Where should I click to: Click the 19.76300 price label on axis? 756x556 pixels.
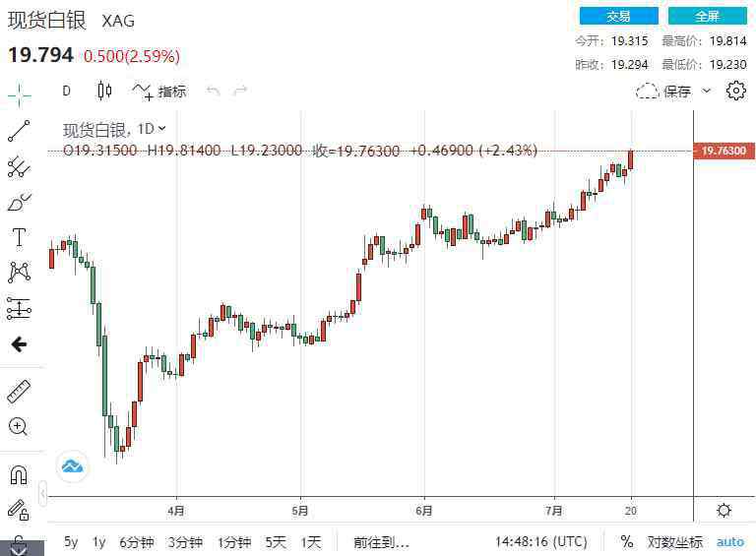[x=724, y=151]
